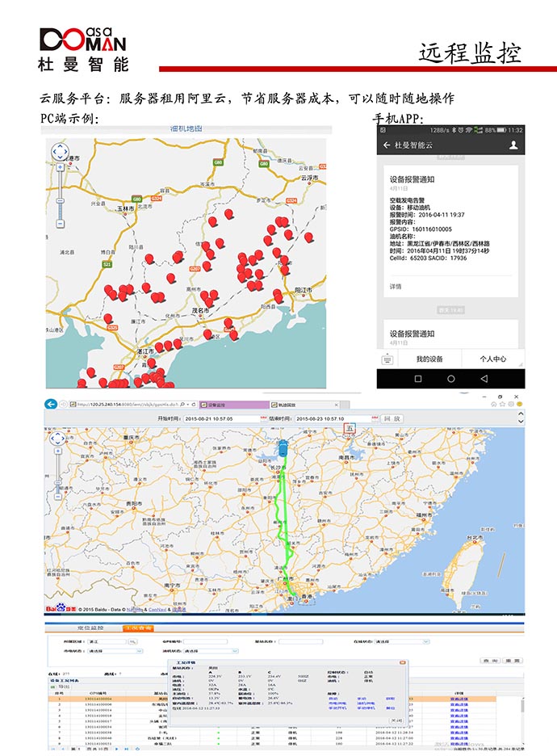Click zoom slider track on upper map
557x756 pixels.
61,195
